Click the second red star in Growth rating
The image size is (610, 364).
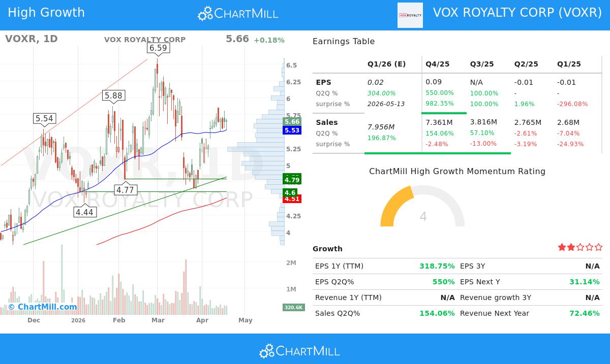pyautogui.click(x=570, y=247)
